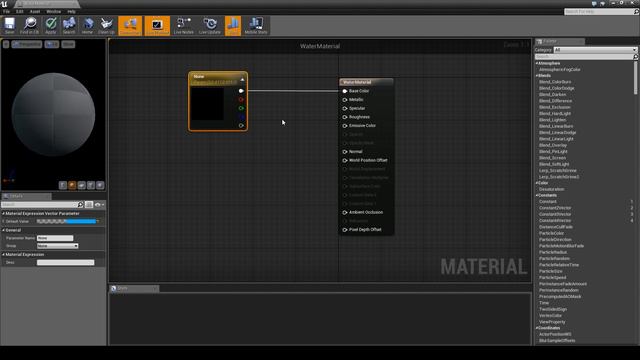Open the Help menu
Viewport: 640px width, 360px height.
pos(71,11)
